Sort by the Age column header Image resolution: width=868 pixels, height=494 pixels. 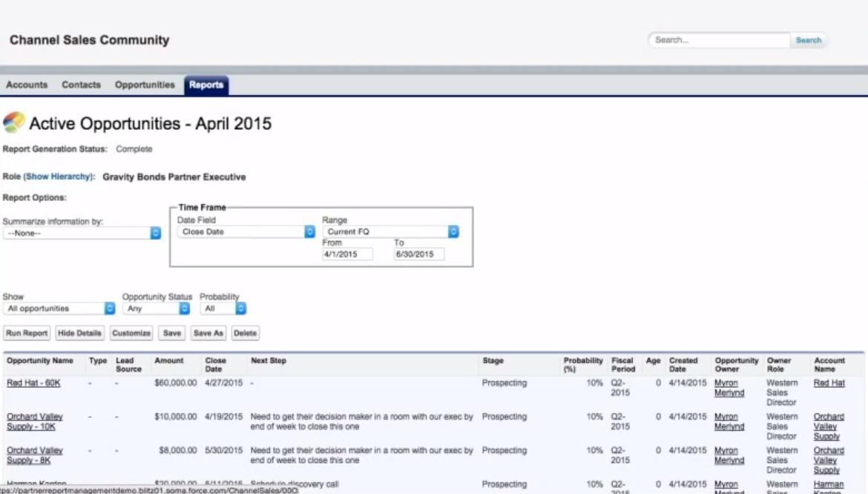click(x=653, y=360)
